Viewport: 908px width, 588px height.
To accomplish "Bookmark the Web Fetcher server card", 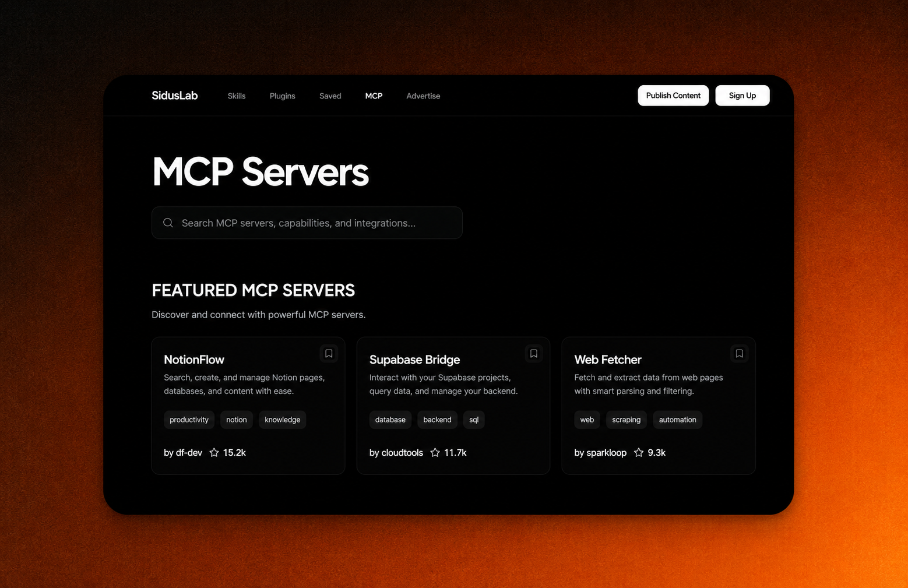I will (x=739, y=354).
